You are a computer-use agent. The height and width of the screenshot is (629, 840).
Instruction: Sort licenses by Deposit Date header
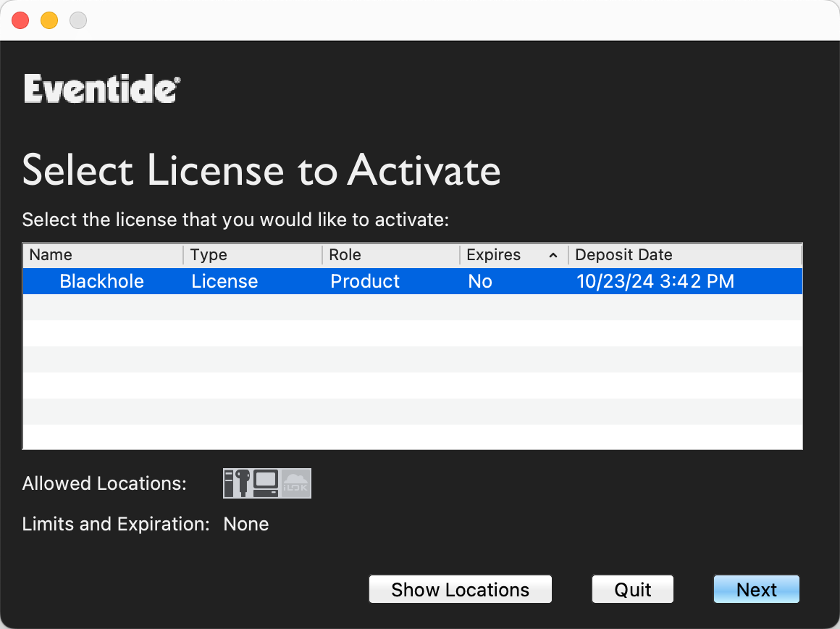(x=684, y=254)
